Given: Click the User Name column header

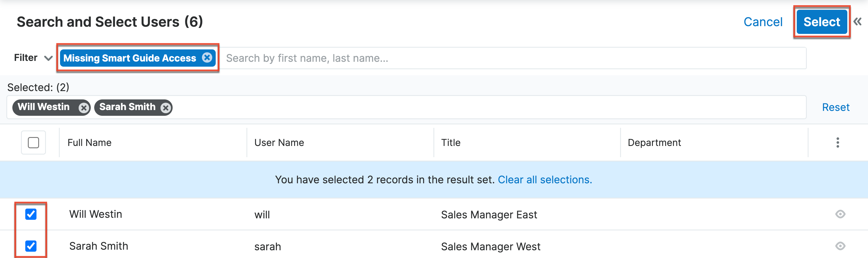Looking at the screenshot, I should click(279, 142).
